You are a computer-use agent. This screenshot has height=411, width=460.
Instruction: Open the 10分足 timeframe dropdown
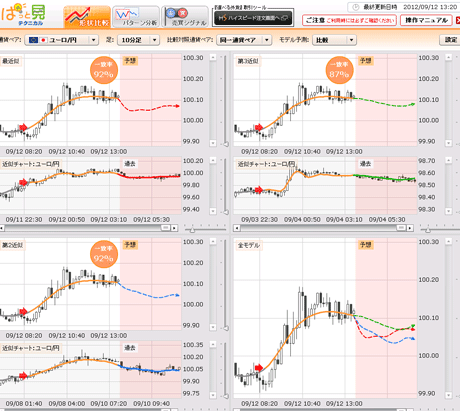(138, 40)
